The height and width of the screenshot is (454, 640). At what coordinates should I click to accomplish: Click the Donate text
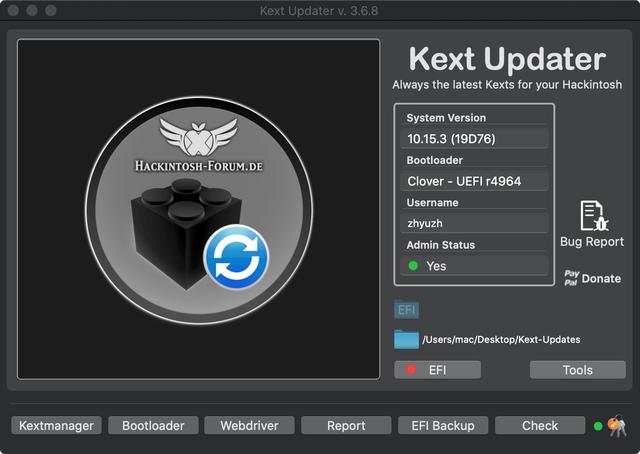point(601,279)
